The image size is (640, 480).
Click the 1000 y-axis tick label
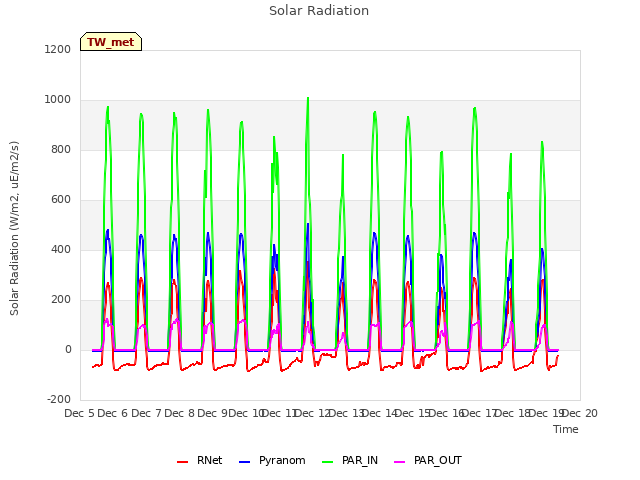58,100
